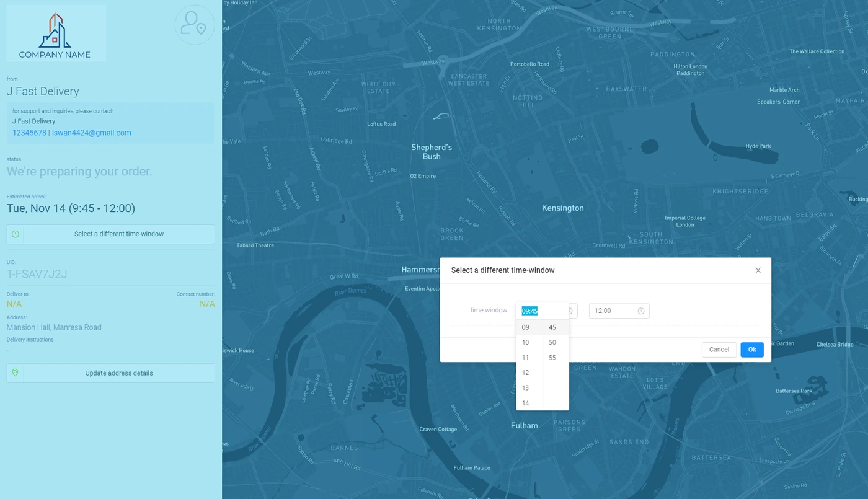868x499 pixels.
Task: Click the tracking UID T-FSAV7J2J
Action: point(37,274)
